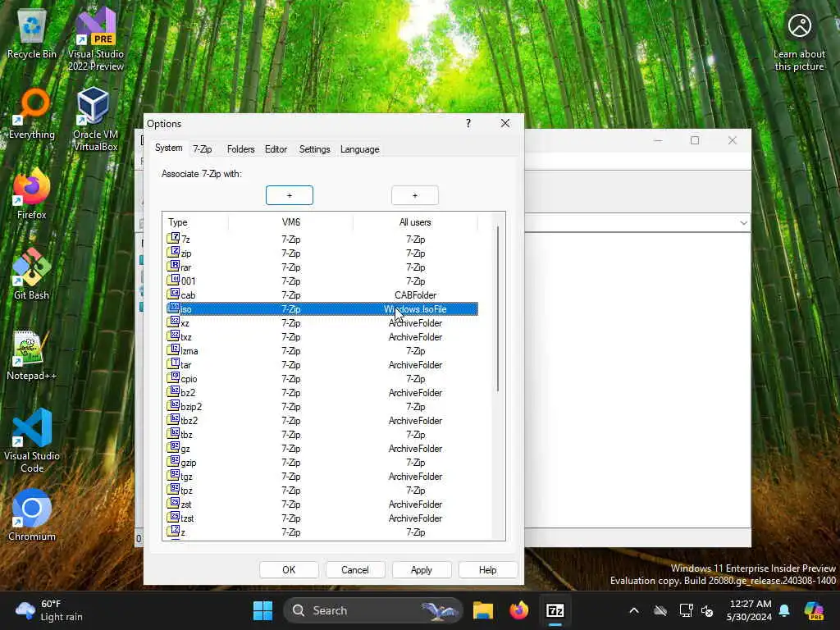Click CABFolder in cab row
This screenshot has width=840, height=630.
tap(415, 295)
